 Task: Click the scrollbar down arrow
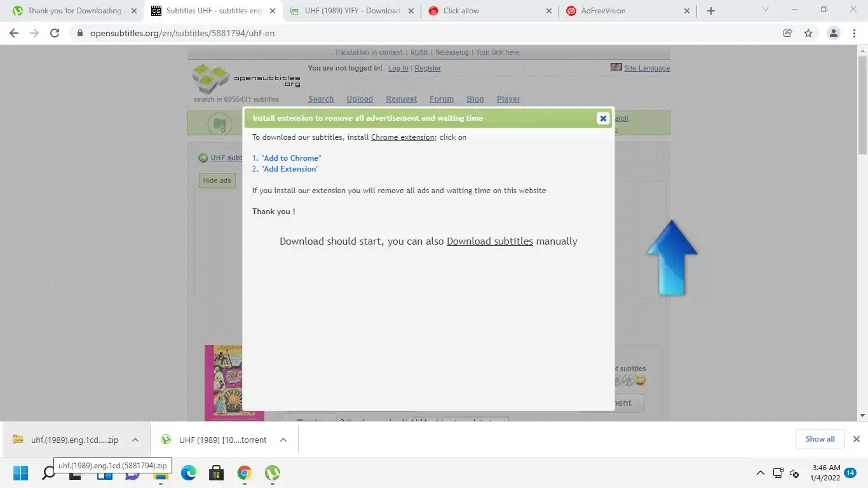(x=862, y=416)
